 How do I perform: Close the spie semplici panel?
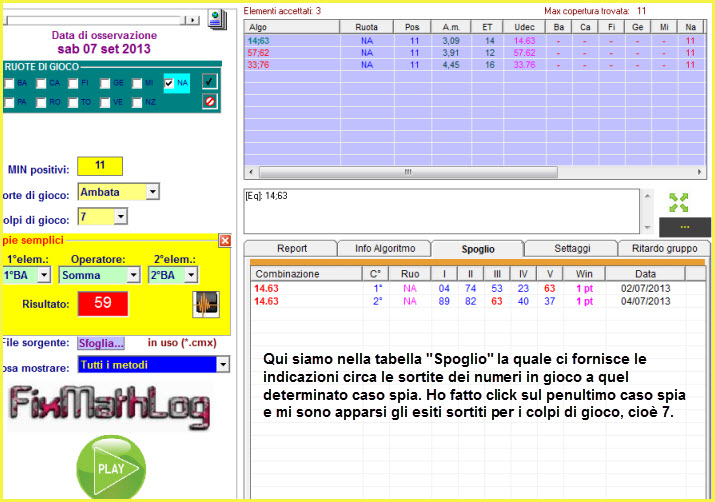[225, 240]
